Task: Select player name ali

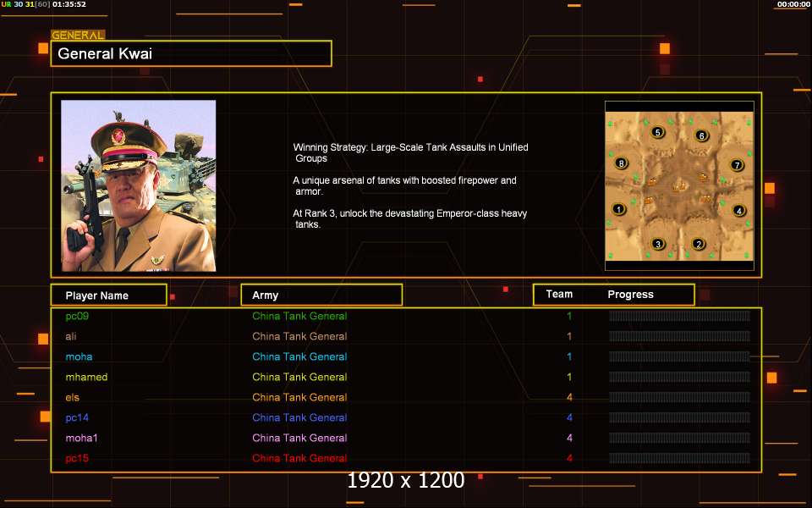Action: point(71,336)
